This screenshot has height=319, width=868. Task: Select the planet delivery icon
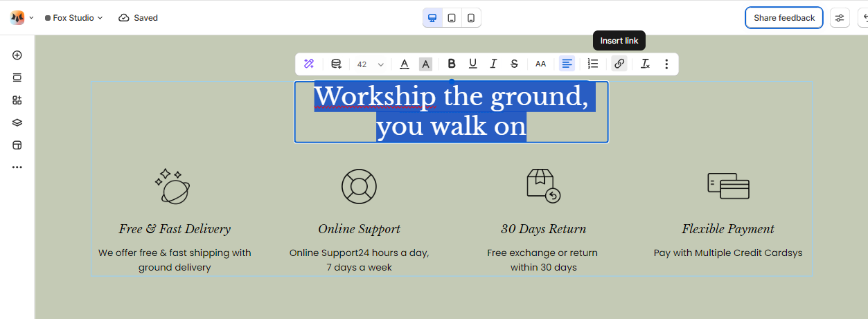click(x=172, y=186)
